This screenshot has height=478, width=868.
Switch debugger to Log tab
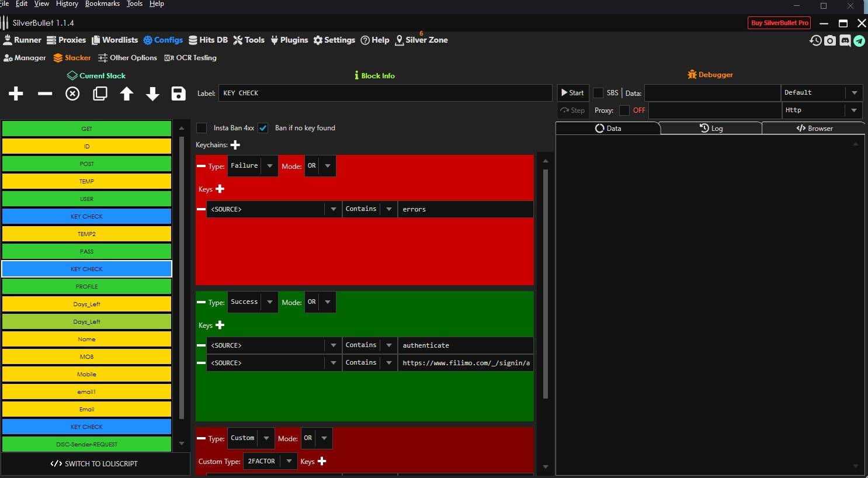tap(711, 129)
